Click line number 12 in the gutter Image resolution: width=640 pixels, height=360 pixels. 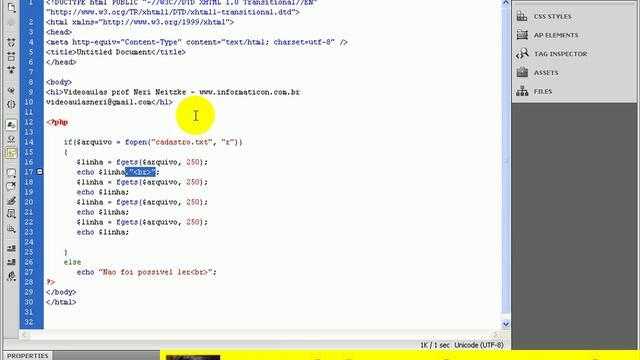coord(29,122)
